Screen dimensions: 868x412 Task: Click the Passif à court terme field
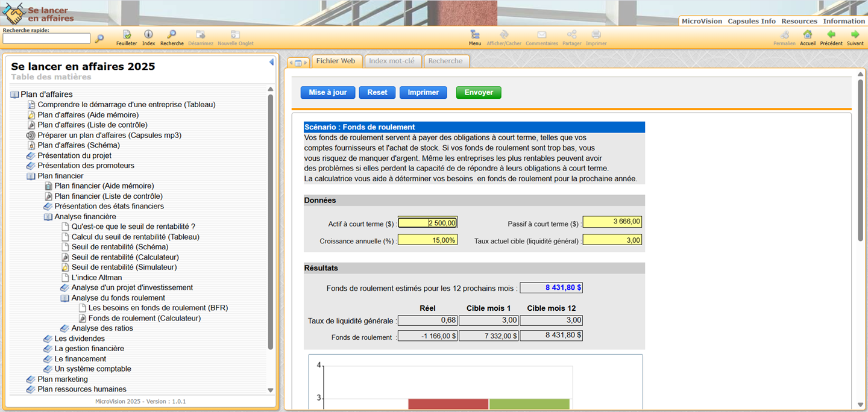pyautogui.click(x=612, y=222)
